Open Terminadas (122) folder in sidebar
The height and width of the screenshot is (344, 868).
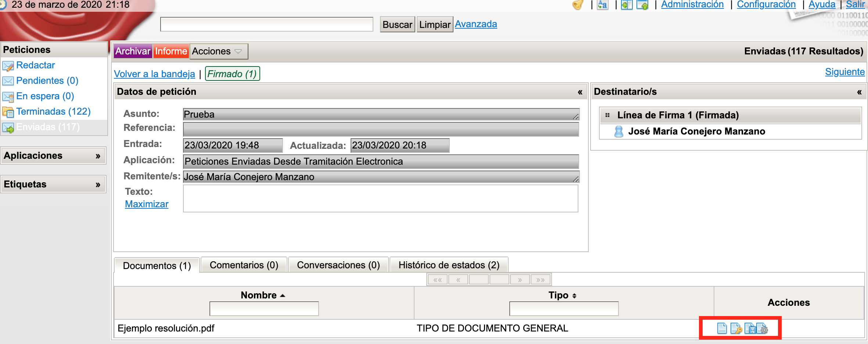(53, 111)
